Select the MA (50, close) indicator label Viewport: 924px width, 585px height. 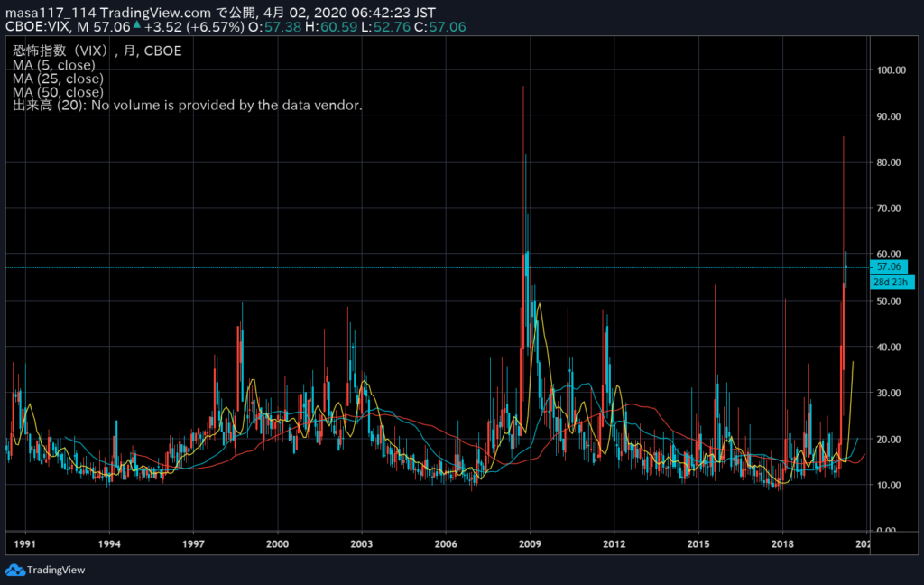(58, 92)
